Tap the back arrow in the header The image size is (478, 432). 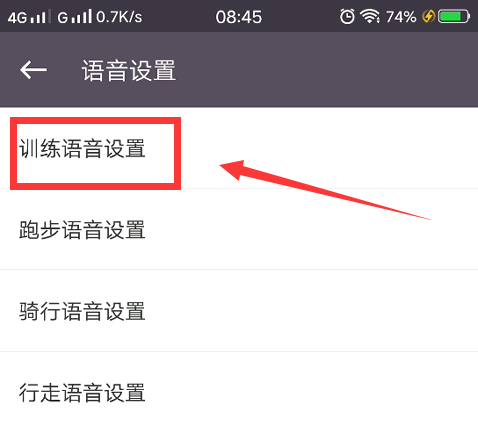[x=33, y=70]
